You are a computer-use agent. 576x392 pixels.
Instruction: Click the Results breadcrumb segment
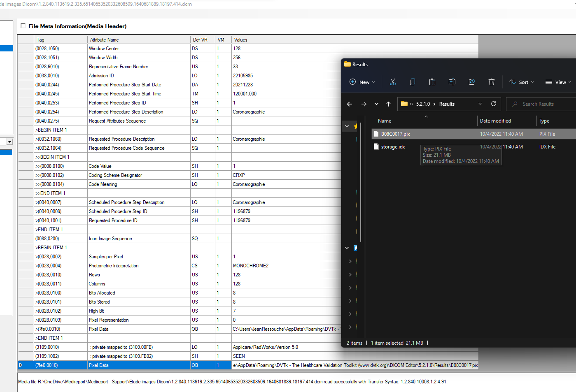point(447,104)
